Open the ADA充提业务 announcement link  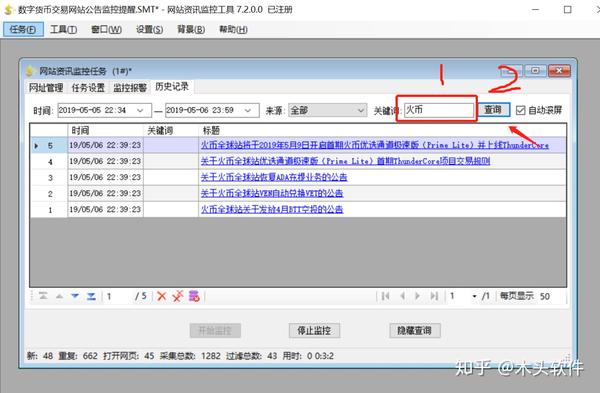coord(274,177)
